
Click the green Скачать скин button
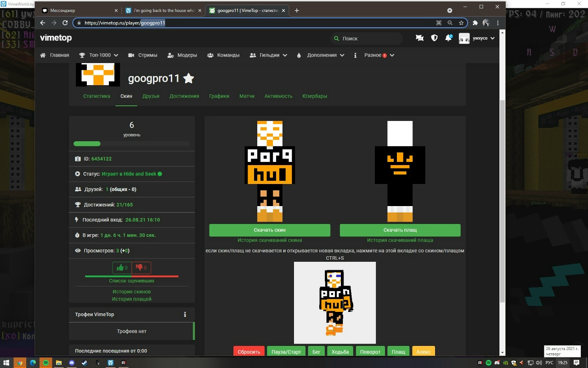tap(270, 230)
